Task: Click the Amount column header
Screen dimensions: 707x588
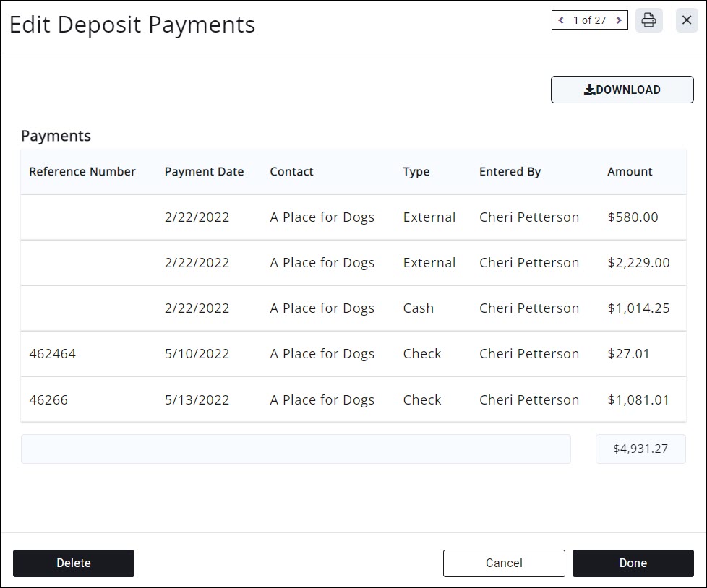Action: [x=630, y=172]
